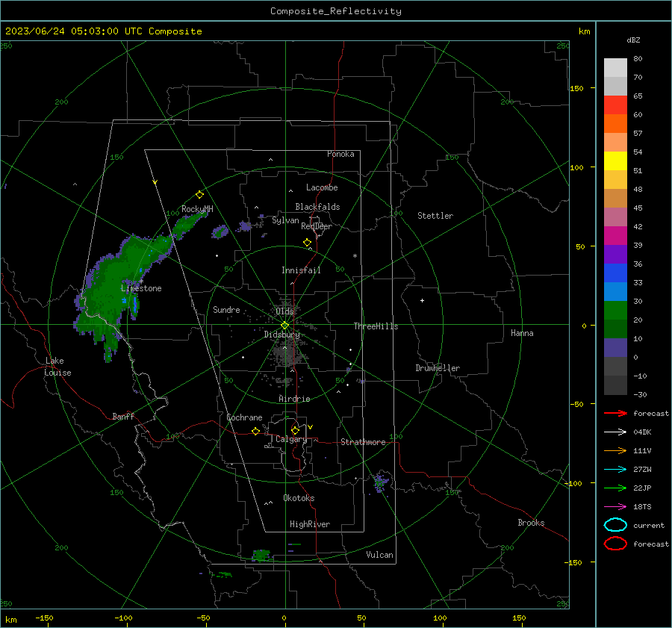Select the 65 dBZ red color swatch
Screen dimensions: 672x628
[x=615, y=105]
